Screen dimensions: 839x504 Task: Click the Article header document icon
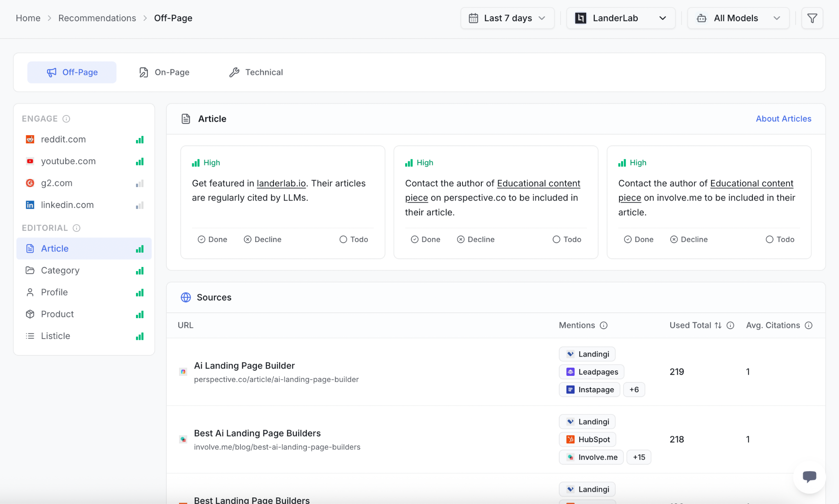coord(186,119)
